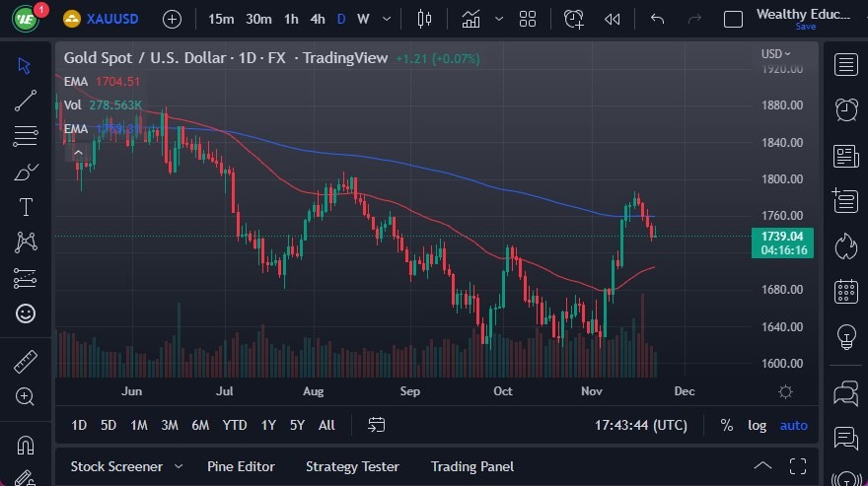Switch to the Strategy Tester tab
Screen dimensions: 868x486
pyautogui.click(x=352, y=466)
